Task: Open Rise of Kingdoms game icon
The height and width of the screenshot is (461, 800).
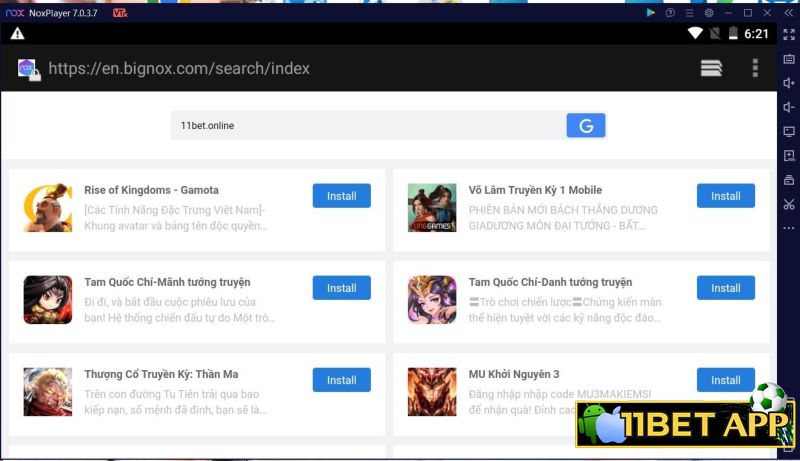Action: [48, 208]
